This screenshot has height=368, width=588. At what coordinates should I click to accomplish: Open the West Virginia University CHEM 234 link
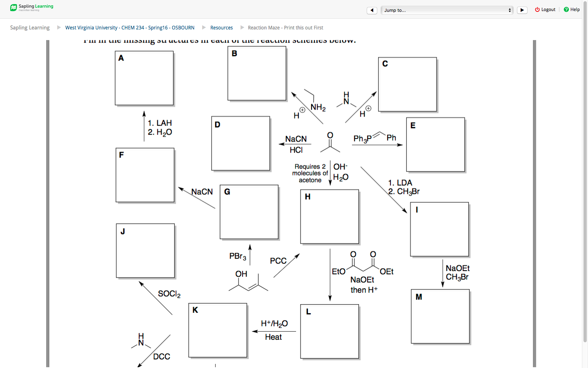pos(129,27)
